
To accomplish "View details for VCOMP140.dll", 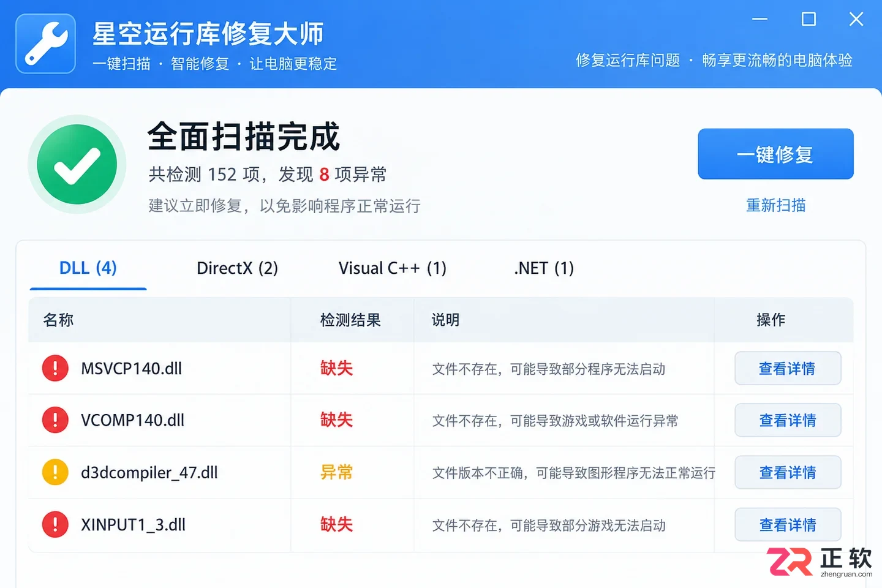I will coord(788,420).
